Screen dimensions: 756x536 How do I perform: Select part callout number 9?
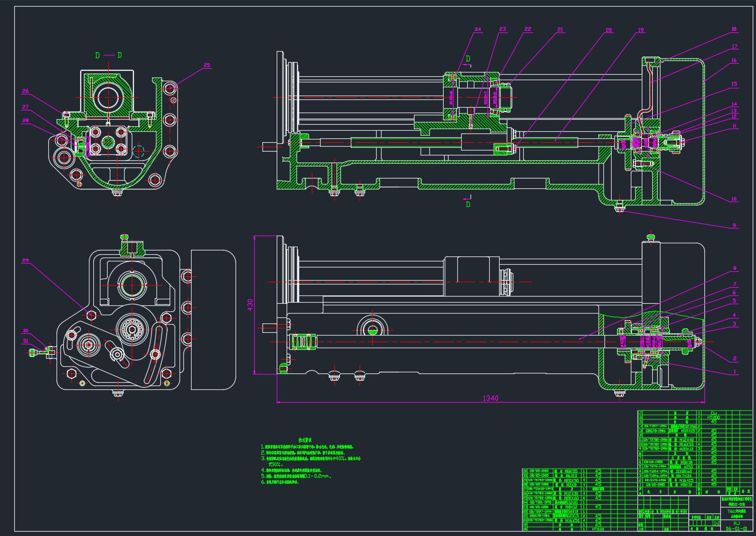(734, 225)
